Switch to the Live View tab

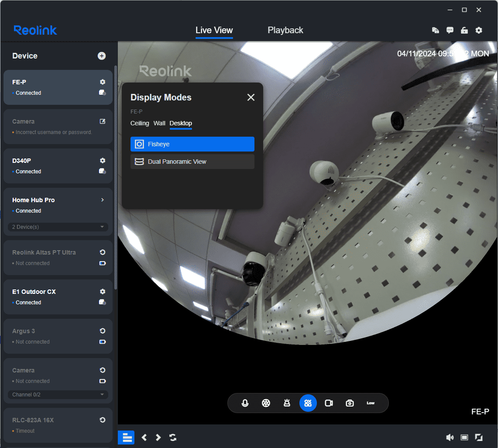tap(214, 31)
